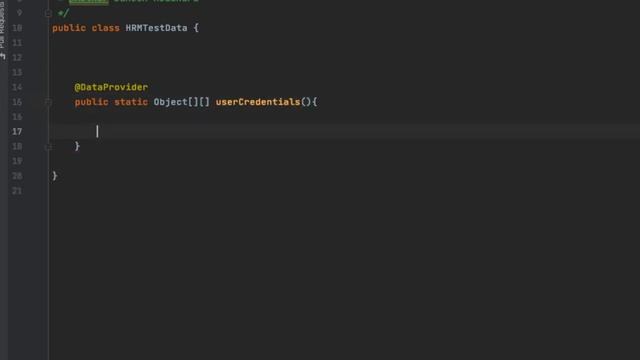Click the @DataProvider annotation
The image size is (640, 360).
coord(111,87)
